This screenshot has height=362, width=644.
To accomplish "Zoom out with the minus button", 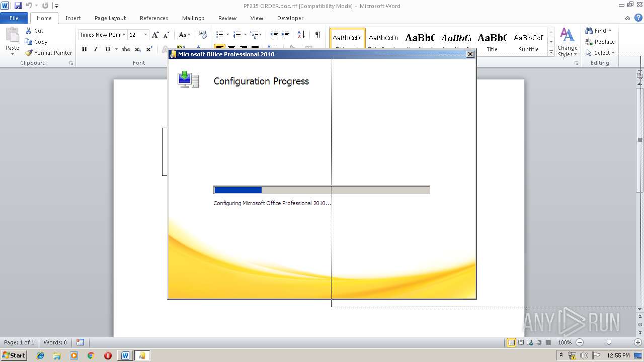I will (580, 342).
